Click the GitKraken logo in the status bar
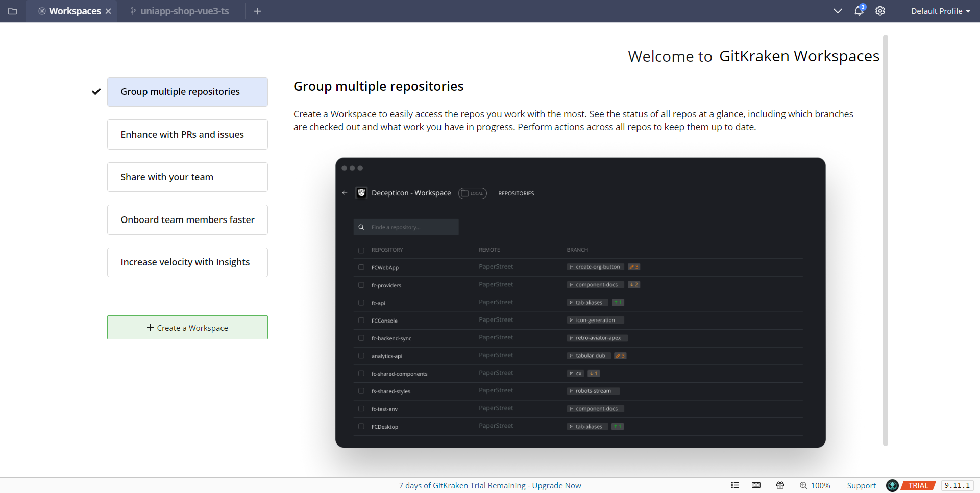 [x=892, y=485]
